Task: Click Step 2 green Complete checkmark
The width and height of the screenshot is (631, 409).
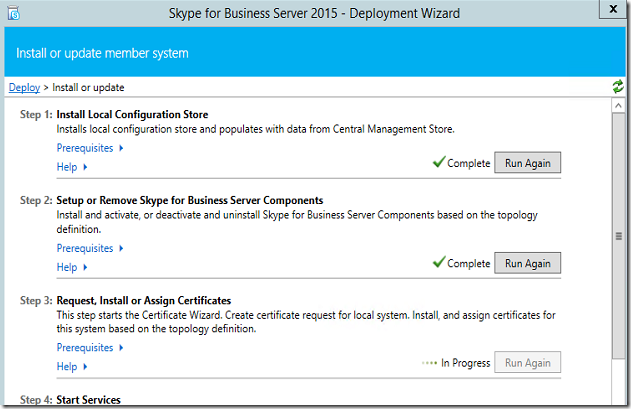Action: click(x=438, y=263)
